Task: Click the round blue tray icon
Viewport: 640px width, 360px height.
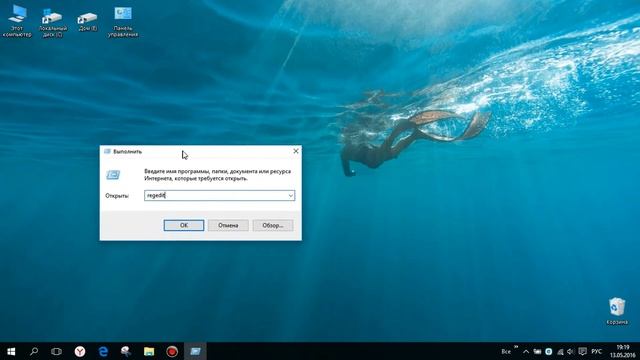Action: pyautogui.click(x=549, y=351)
